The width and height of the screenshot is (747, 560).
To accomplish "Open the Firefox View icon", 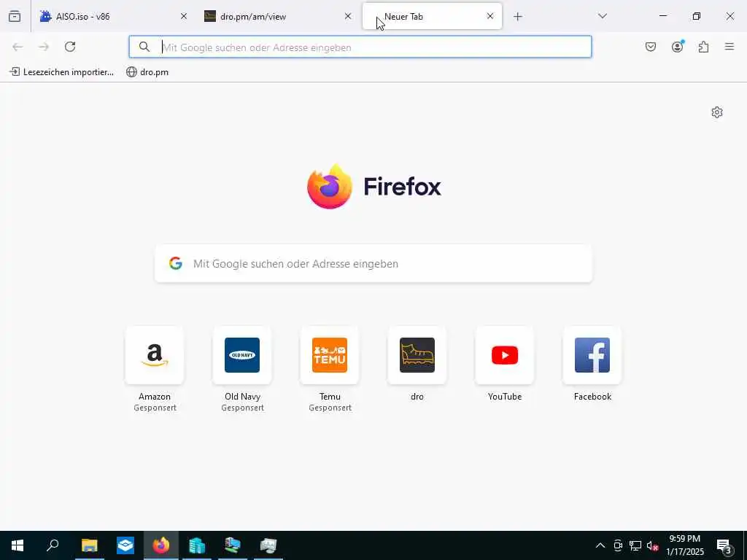I will [15, 16].
